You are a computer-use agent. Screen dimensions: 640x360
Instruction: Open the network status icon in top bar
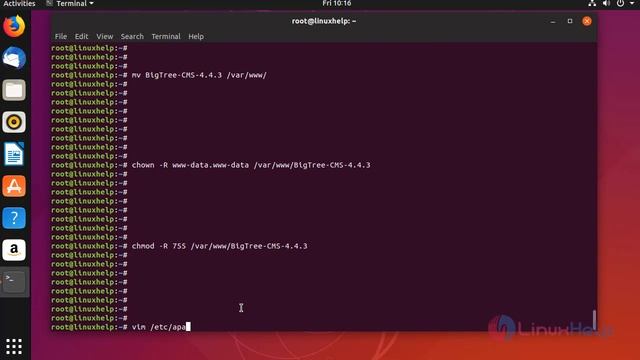pyautogui.click(x=592, y=4)
